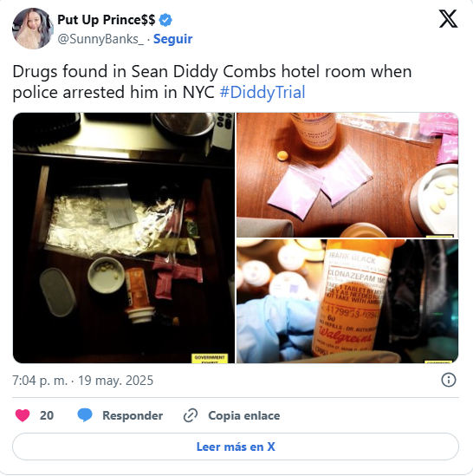
Task: Follow the account via Seguir link
Action: click(172, 39)
